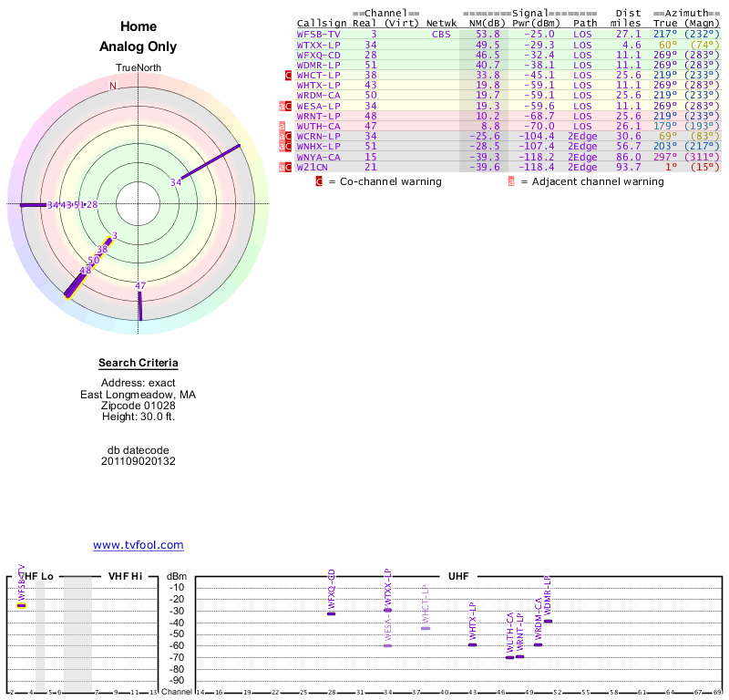This screenshot has height=700, width=729.
Task: Click the TrueNorth label above radar
Action: 139,68
